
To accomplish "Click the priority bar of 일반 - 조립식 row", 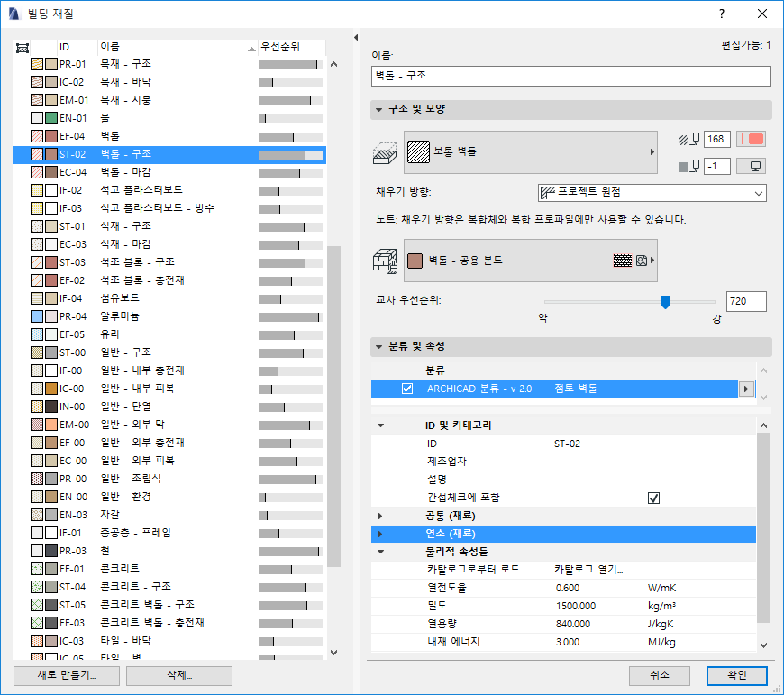I will [x=290, y=480].
